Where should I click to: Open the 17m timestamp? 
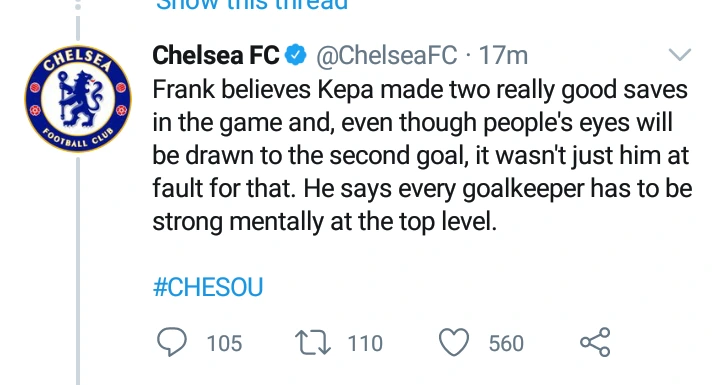tap(503, 56)
